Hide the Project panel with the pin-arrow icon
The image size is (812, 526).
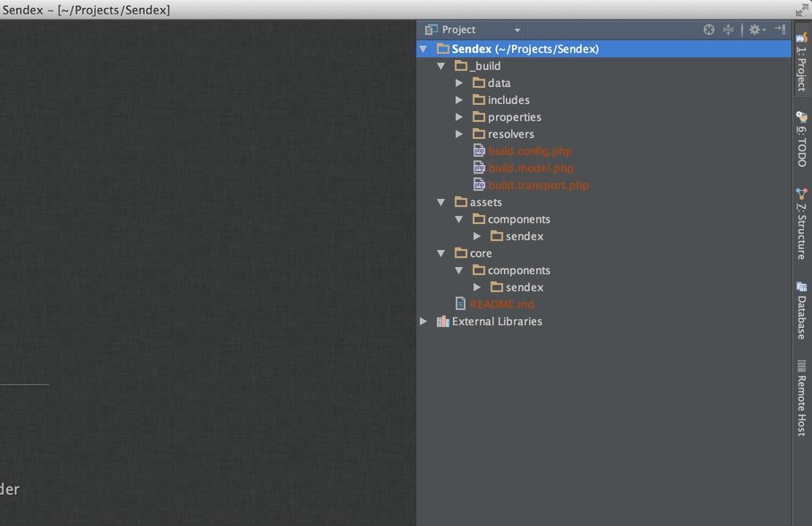pos(780,30)
